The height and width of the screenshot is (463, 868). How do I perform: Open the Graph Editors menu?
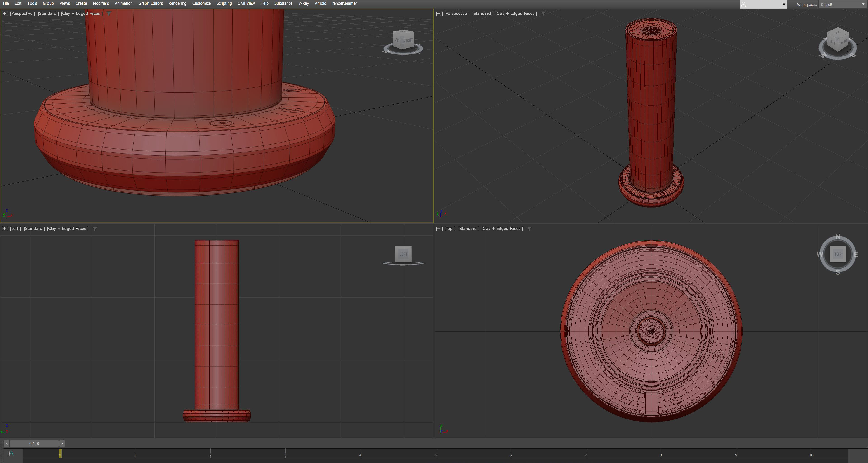pyautogui.click(x=150, y=3)
